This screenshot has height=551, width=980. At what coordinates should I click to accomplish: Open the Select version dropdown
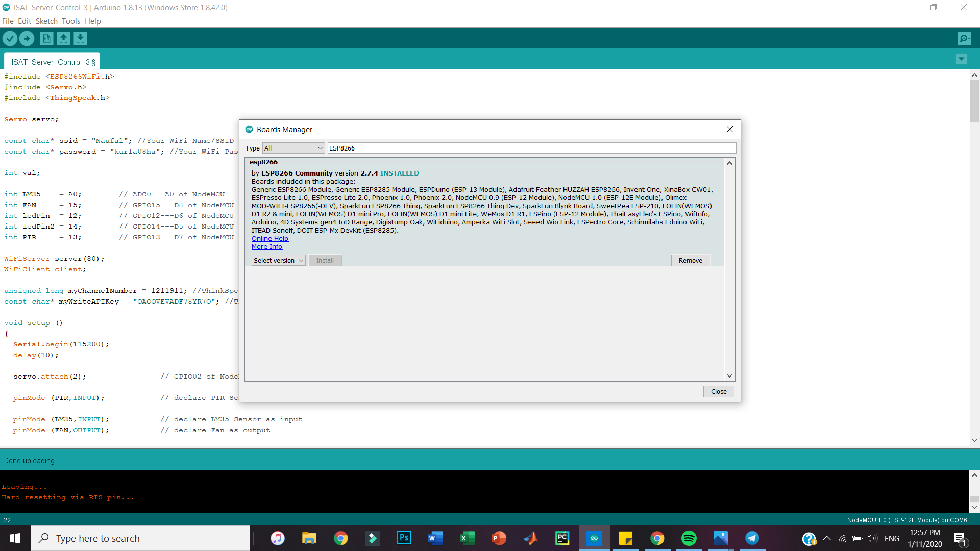(278, 260)
